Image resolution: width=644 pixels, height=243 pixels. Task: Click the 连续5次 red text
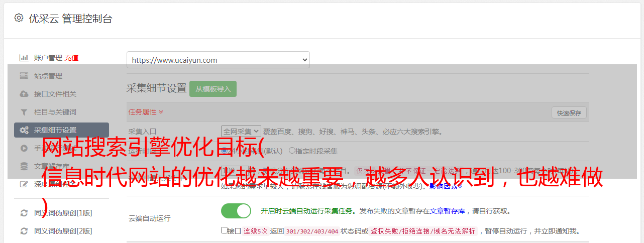(x=255, y=231)
